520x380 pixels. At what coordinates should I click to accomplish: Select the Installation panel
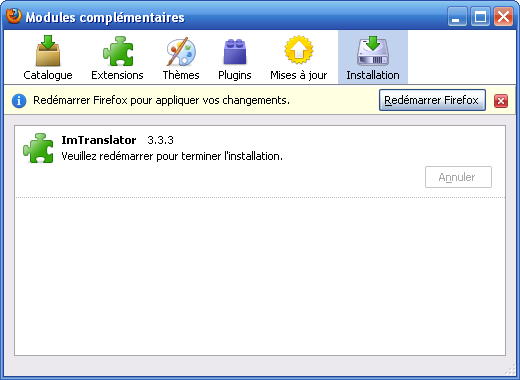click(x=373, y=57)
